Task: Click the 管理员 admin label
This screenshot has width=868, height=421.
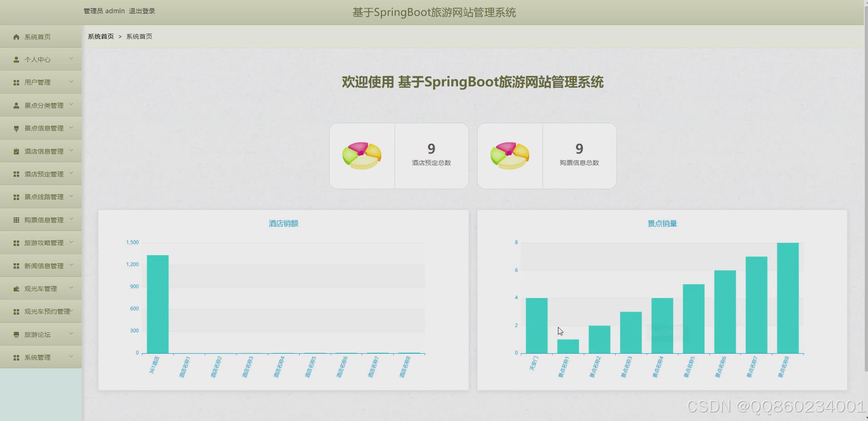Action: tap(104, 11)
